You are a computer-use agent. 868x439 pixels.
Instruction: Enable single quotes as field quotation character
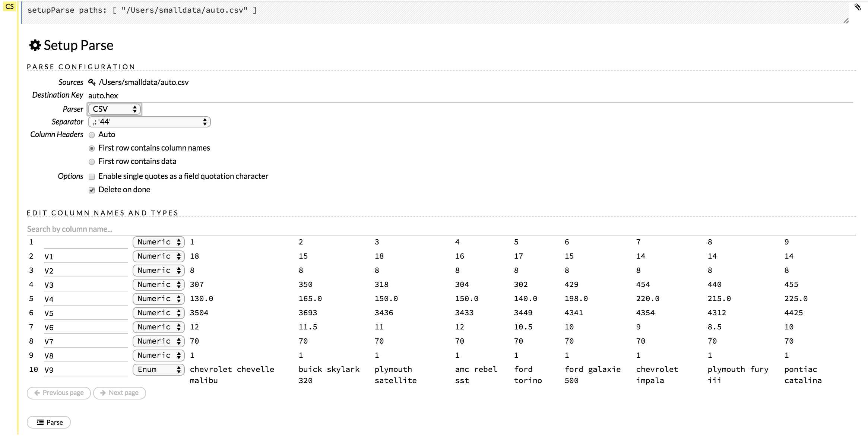pos(92,176)
